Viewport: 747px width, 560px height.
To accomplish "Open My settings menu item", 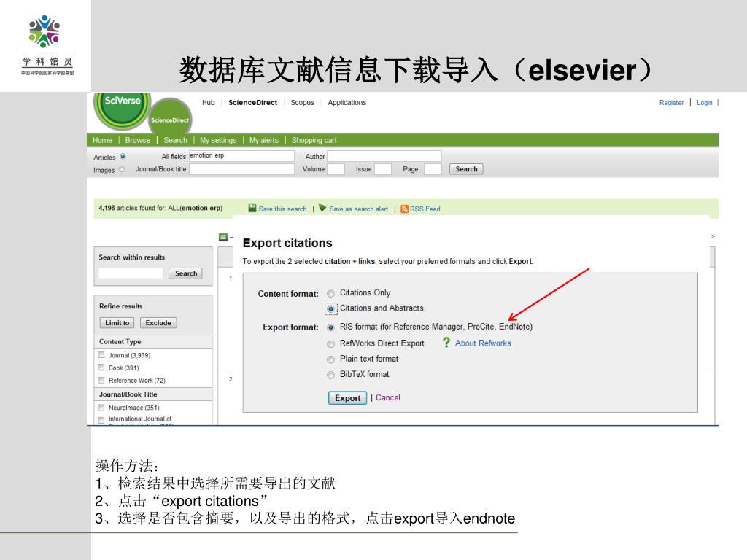I will coord(218,140).
